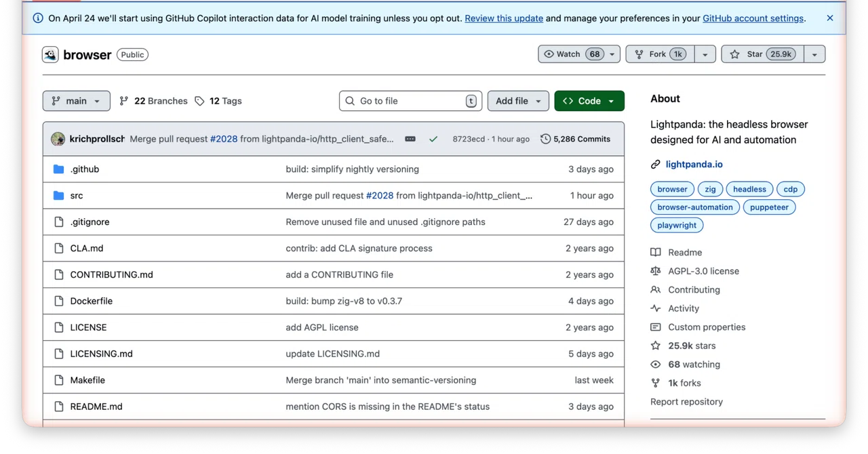Click the Go to file search field
This screenshot has height=454, width=868.
410,101
